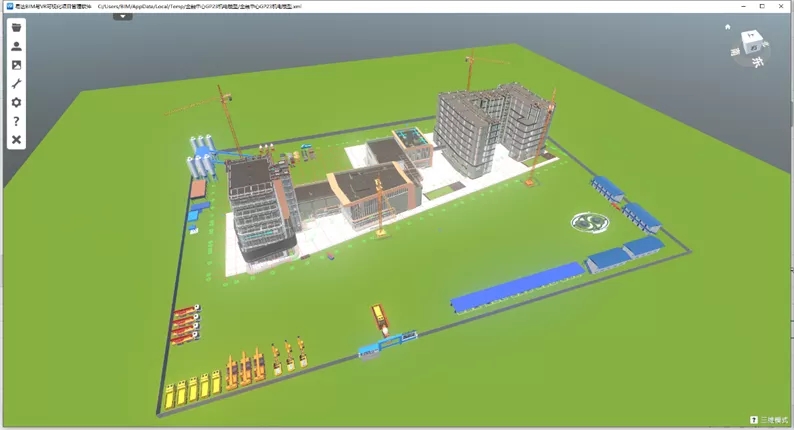Minimize the application window
Screen dimensions: 794x430
coord(743,6)
